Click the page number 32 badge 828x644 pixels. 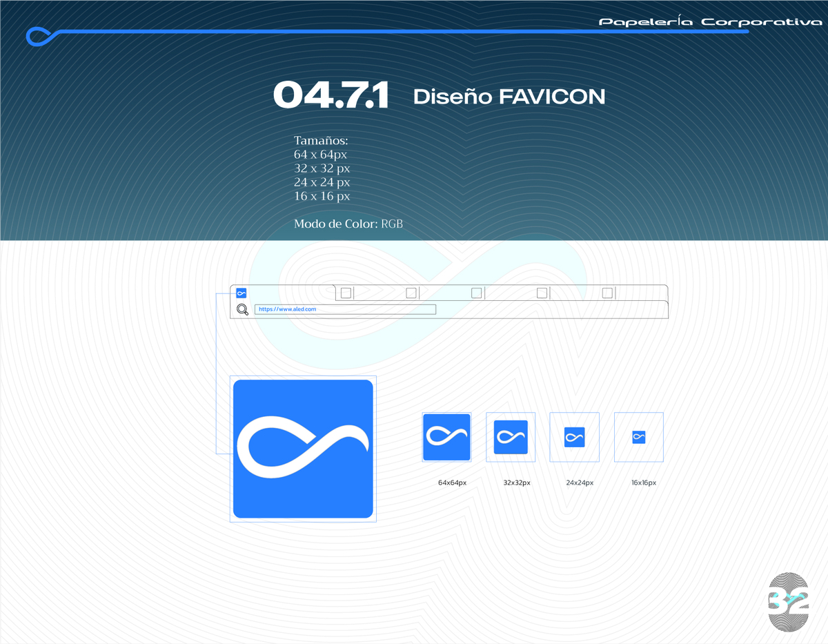(x=788, y=601)
